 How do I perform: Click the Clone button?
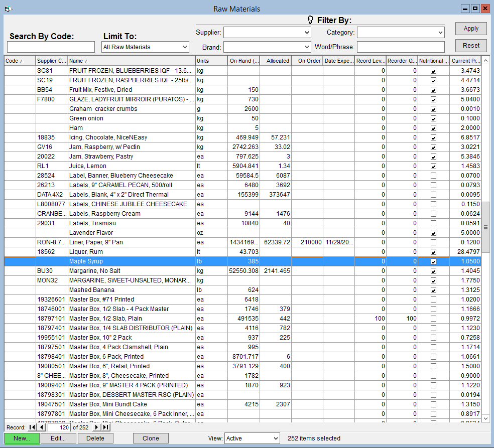(151, 438)
